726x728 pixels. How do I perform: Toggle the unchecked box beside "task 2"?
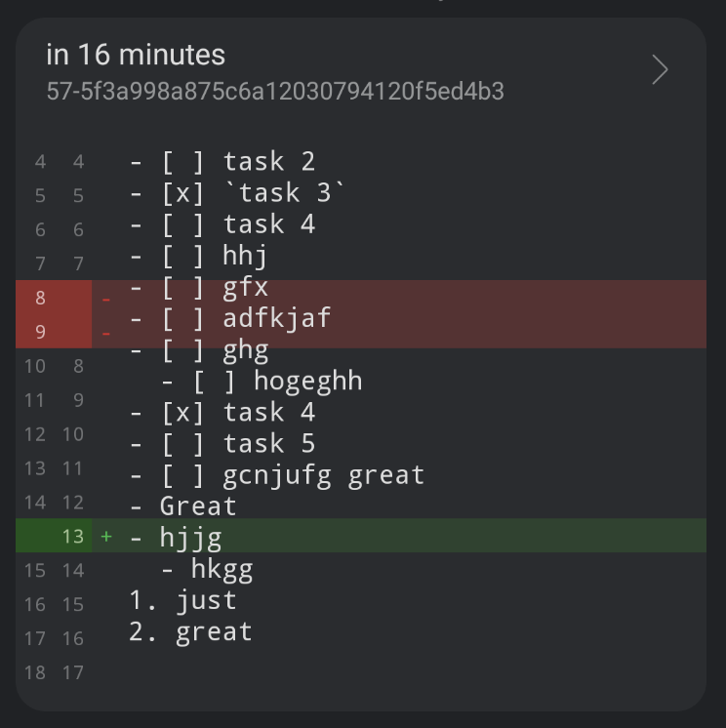(182, 162)
